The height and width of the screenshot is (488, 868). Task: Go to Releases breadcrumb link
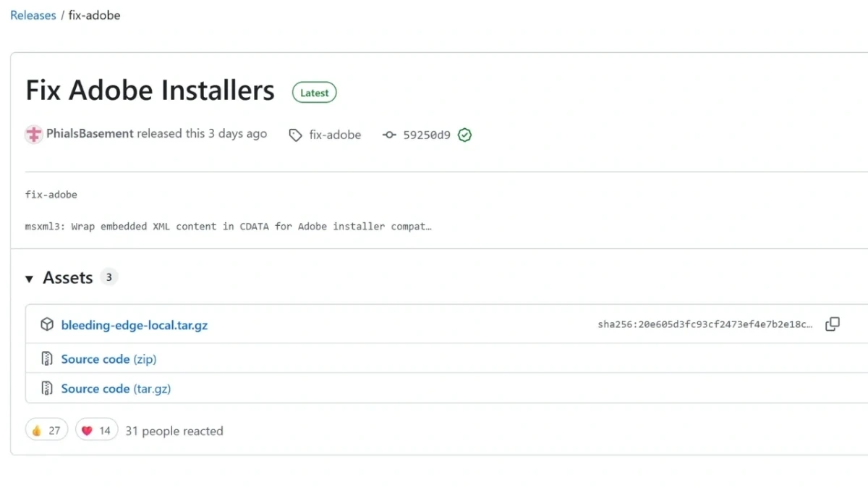33,15
